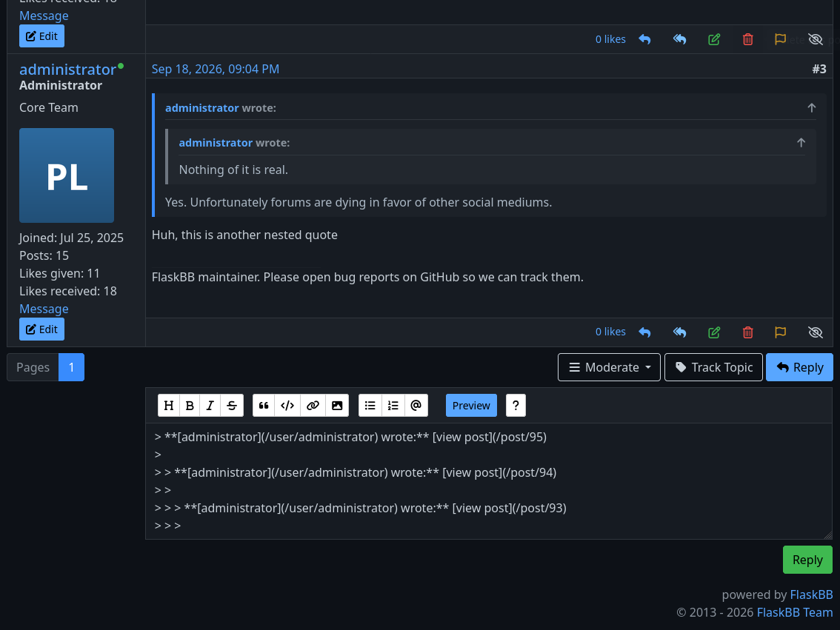Screen dimensions: 840x630
Task: Open the administrator profile in post #3's sidebar
Action: 67,69
